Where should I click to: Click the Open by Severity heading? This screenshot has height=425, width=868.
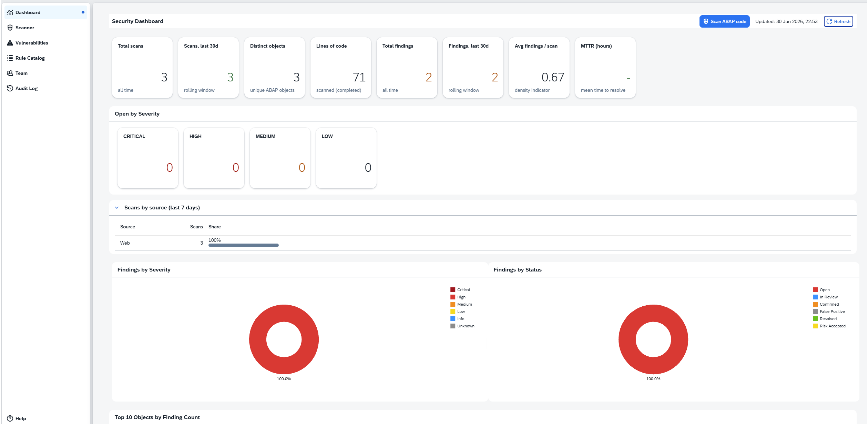[x=137, y=114]
